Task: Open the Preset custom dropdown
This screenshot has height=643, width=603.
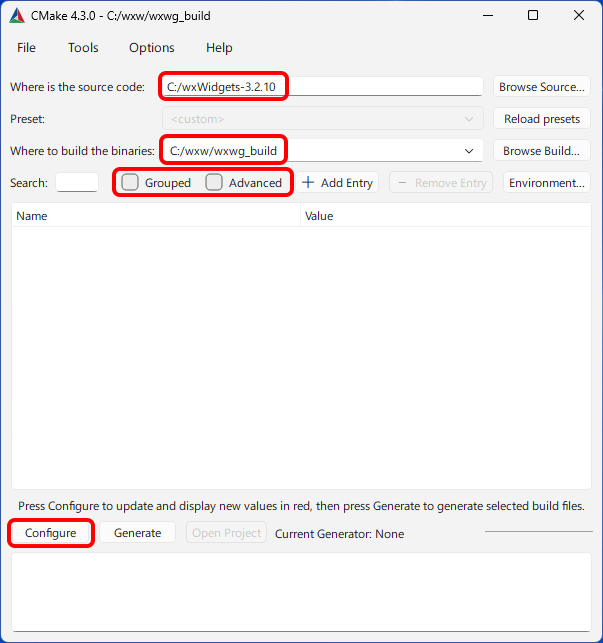Action: point(322,119)
